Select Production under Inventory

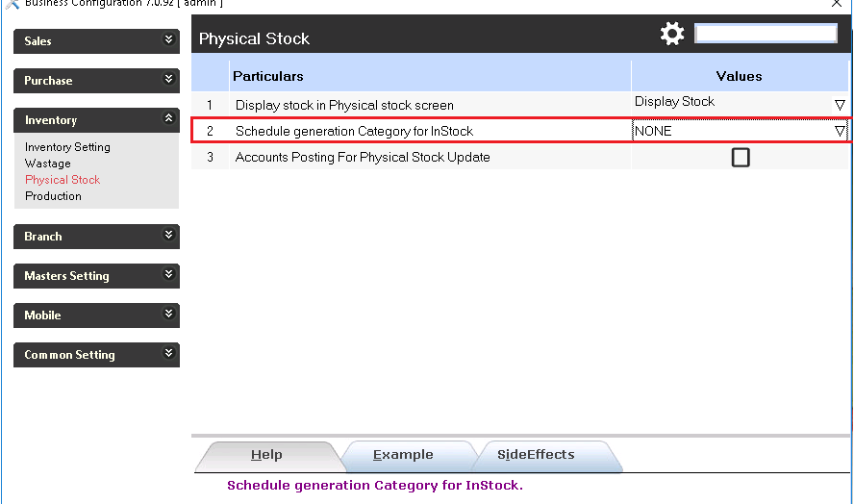coord(53,196)
